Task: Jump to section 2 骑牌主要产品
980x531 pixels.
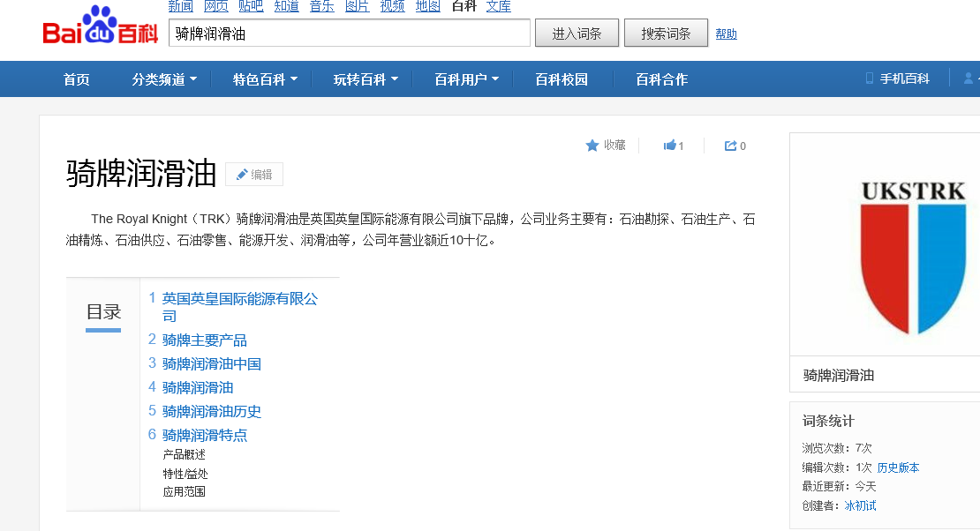Action: click(x=204, y=340)
